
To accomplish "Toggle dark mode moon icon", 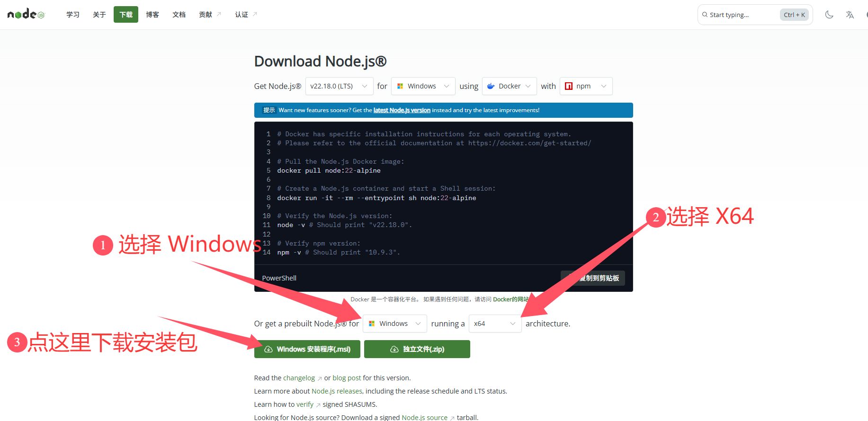I will pyautogui.click(x=829, y=15).
